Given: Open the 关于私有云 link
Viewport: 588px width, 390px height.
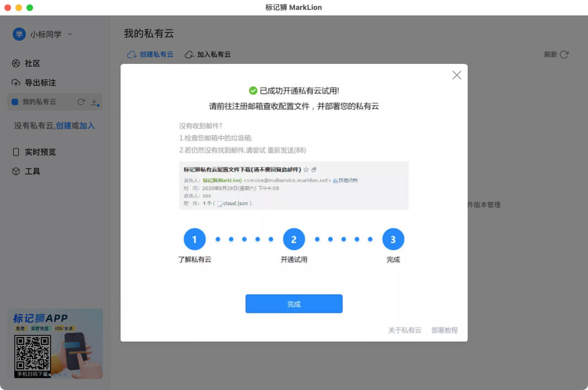Looking at the screenshot, I should (405, 330).
